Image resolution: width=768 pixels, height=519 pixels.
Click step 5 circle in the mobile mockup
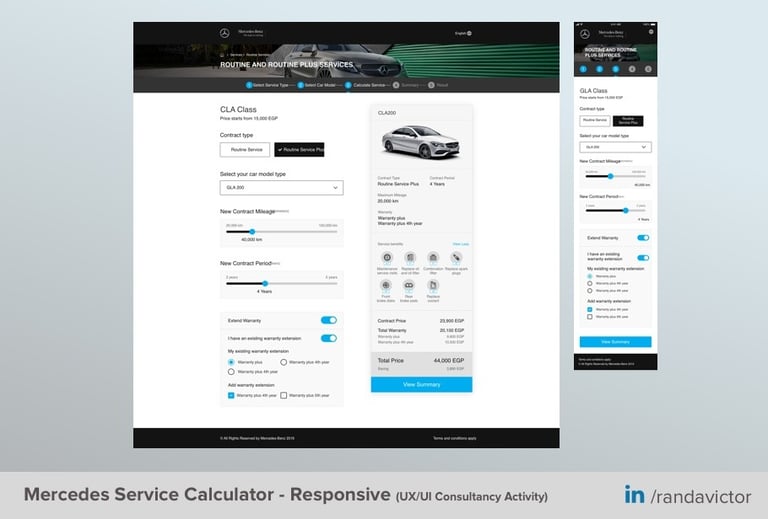[648, 69]
